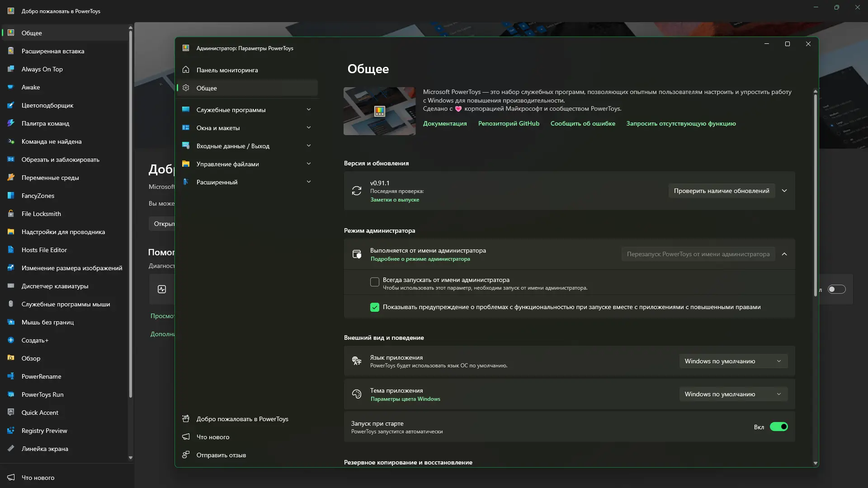Click the Awake cup icon in sidebar
Viewport: 868px width, 488px height.
click(11, 87)
